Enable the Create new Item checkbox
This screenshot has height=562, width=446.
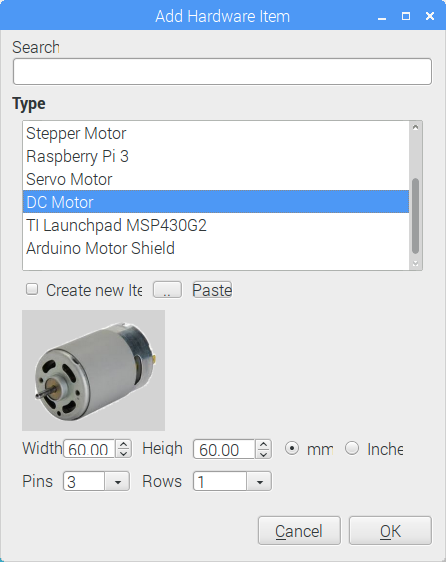pyautogui.click(x=32, y=289)
